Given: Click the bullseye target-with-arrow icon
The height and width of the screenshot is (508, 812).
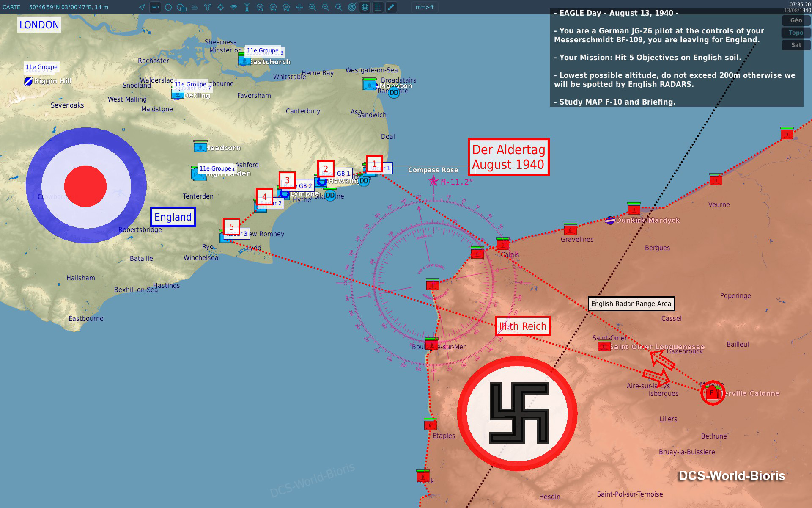Looking at the screenshot, I should [x=352, y=7].
